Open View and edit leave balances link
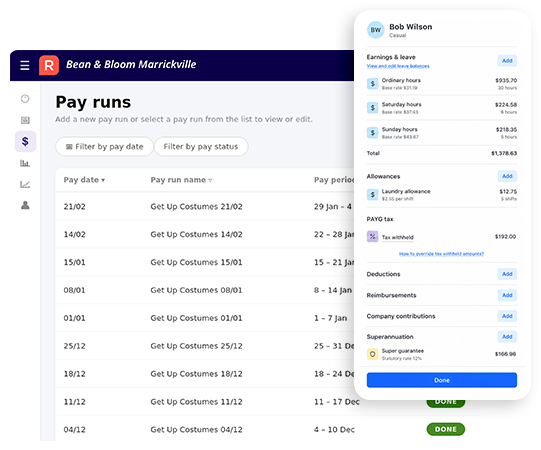This screenshot has height=450, width=541. 398,66
